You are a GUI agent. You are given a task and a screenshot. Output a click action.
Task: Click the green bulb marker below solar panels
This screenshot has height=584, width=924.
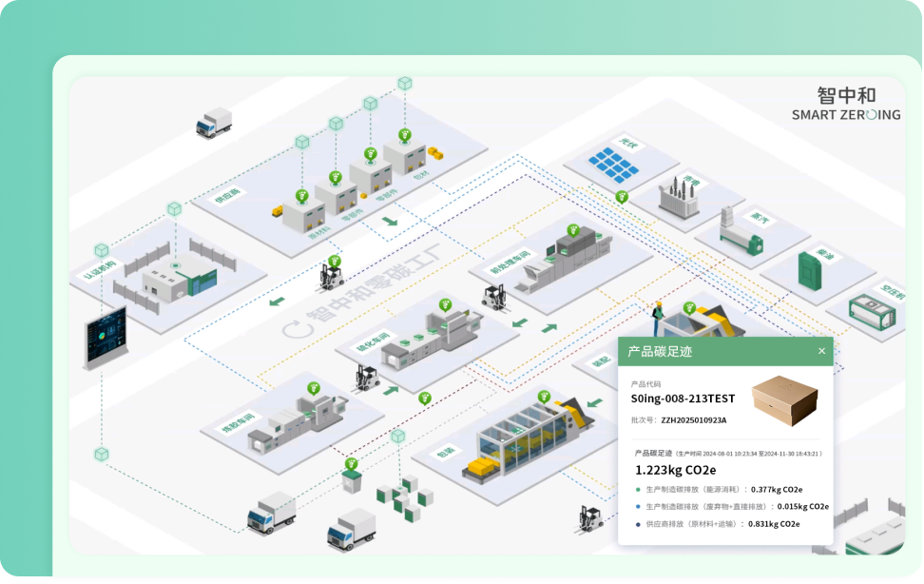pyautogui.click(x=622, y=197)
